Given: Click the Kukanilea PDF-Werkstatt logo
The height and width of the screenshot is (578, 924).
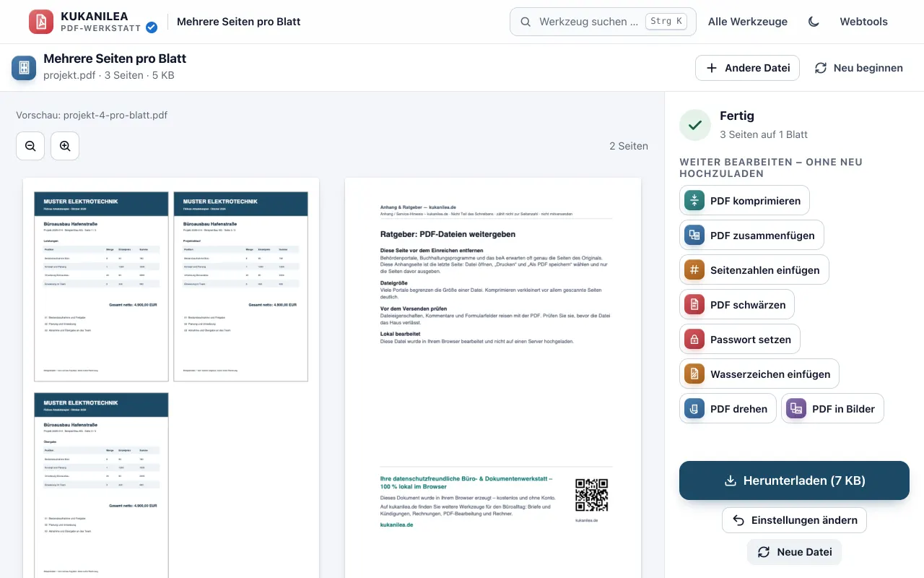Looking at the screenshot, I should pos(92,22).
